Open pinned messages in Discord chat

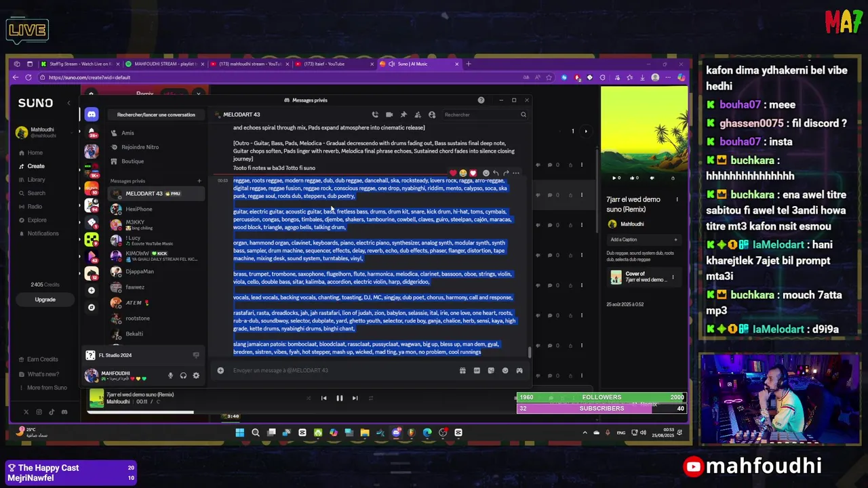403,115
